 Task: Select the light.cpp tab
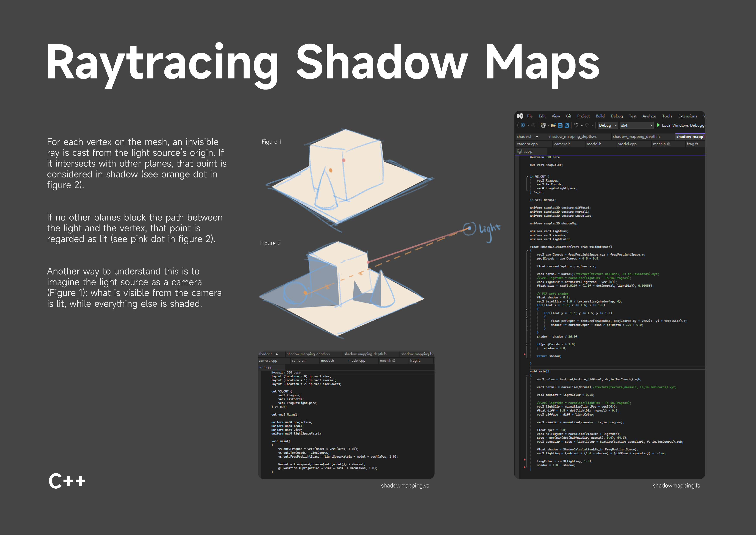[525, 151]
